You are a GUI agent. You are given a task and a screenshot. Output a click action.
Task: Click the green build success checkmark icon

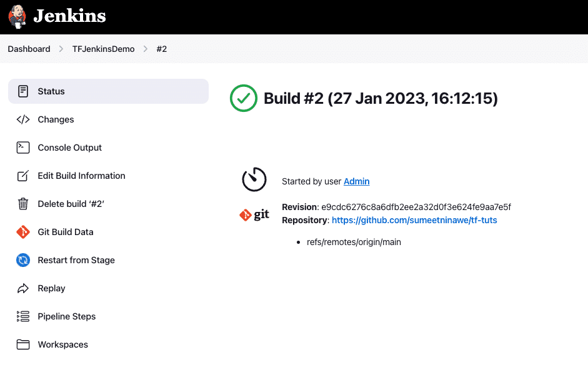tap(243, 98)
